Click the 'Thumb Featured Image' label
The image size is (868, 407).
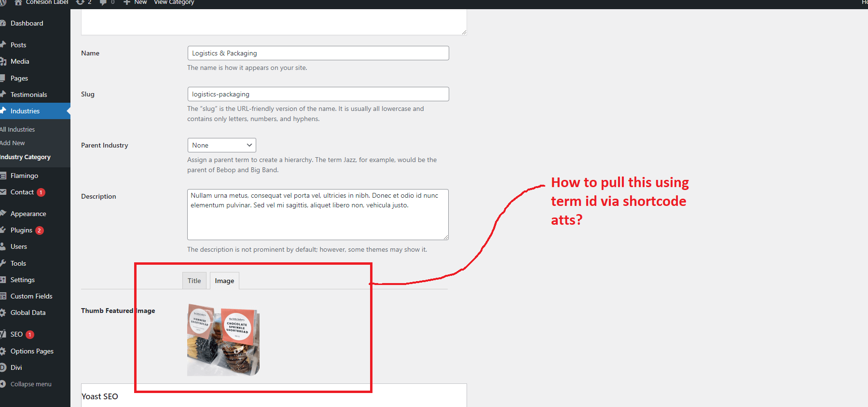[x=118, y=311]
